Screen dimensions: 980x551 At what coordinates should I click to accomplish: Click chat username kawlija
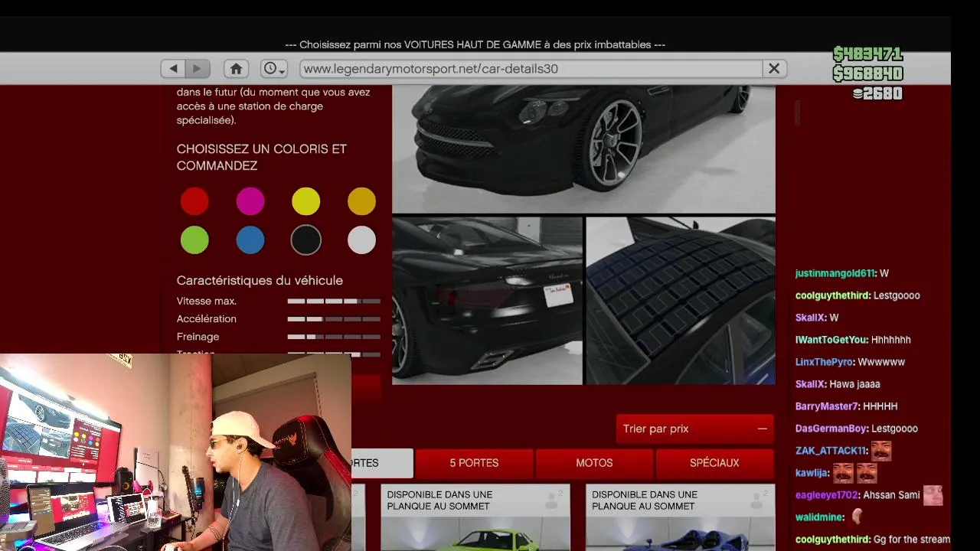(812, 473)
